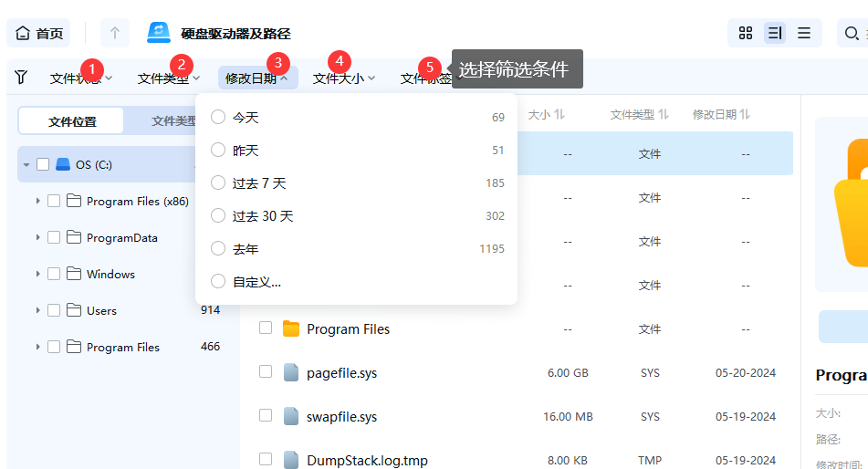
Task: Switch to the 文件类型 tab in sidebar
Action: (x=173, y=121)
